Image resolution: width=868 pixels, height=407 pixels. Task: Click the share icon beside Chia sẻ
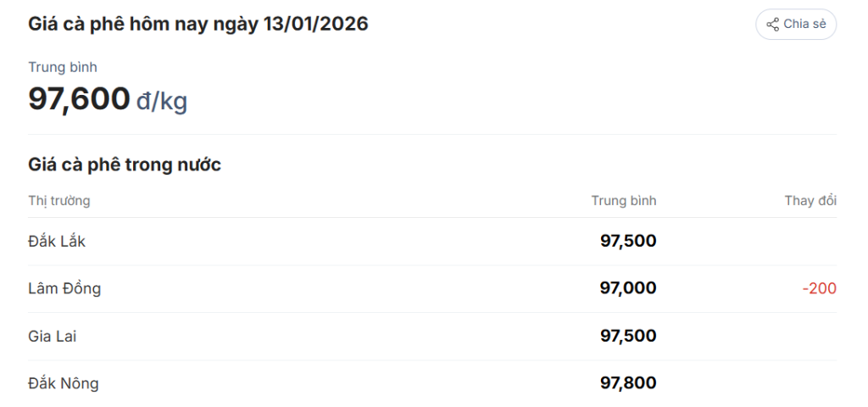pos(772,25)
